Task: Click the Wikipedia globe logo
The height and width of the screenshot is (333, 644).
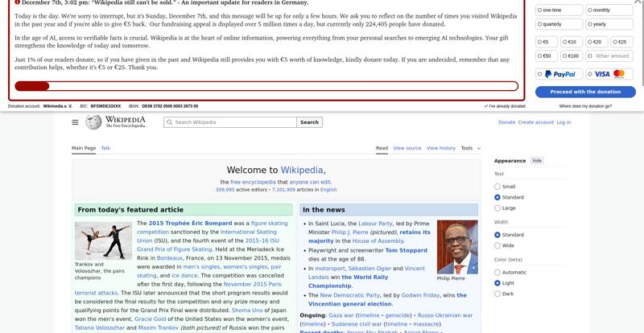Action: (x=94, y=122)
